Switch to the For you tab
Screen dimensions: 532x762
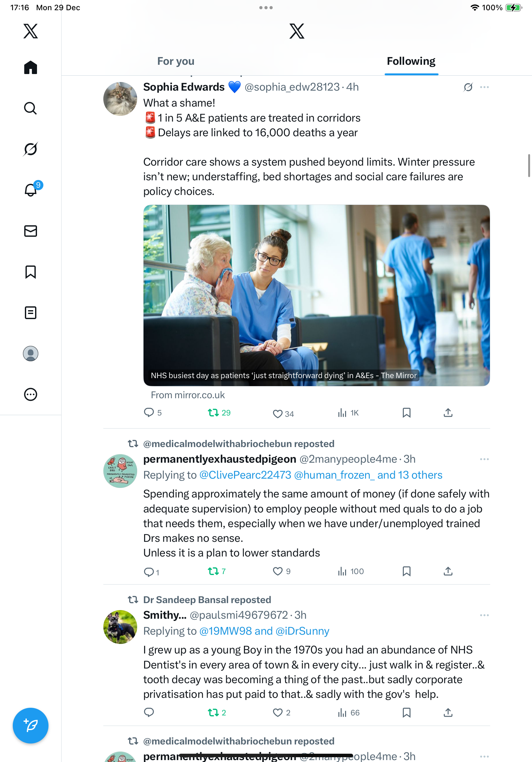point(176,61)
